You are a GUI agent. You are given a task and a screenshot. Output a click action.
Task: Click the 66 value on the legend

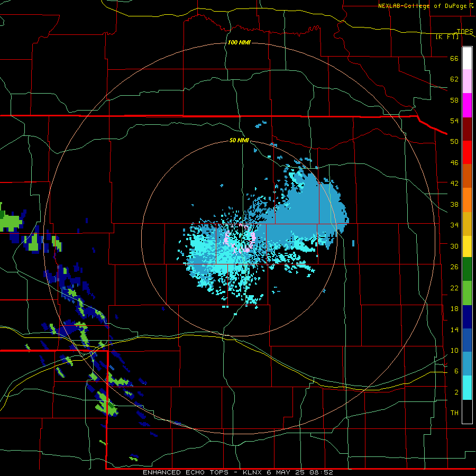coord(454,58)
